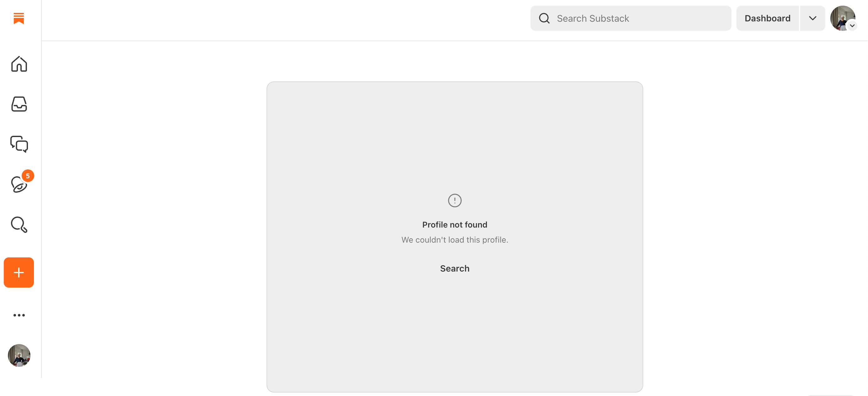Screen dimensions: 868x396
Task: Click the Substack logo icon
Action: 19,18
